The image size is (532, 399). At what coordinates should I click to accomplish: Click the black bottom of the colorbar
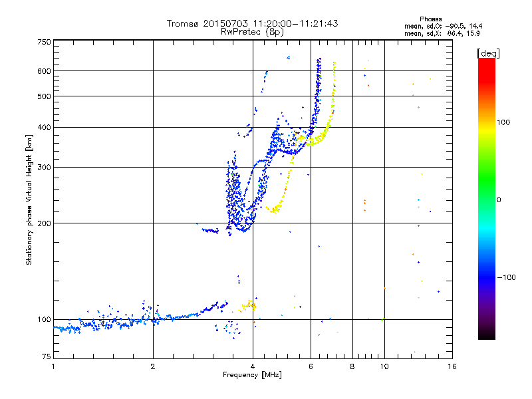487,334
